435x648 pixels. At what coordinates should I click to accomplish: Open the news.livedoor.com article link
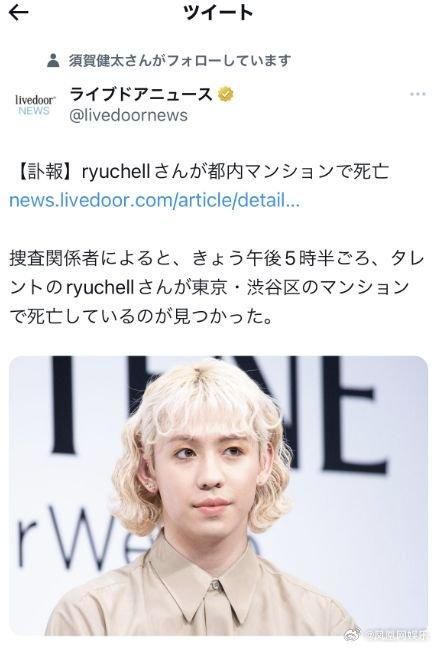click(x=155, y=200)
